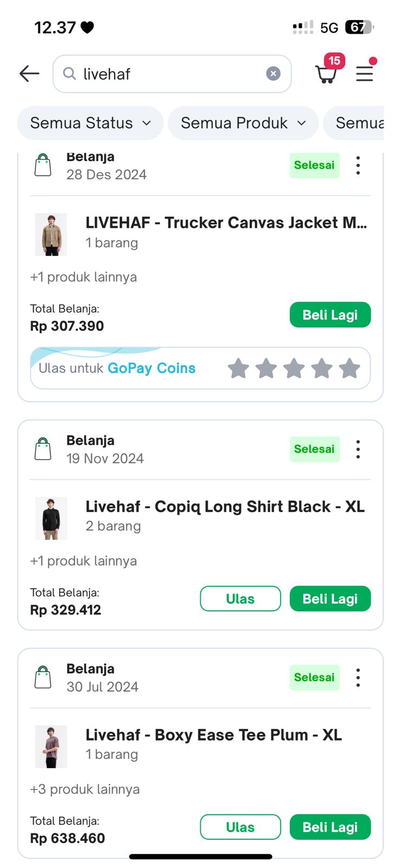Open the shopping cart
The height and width of the screenshot is (868, 401).
pos(326,73)
